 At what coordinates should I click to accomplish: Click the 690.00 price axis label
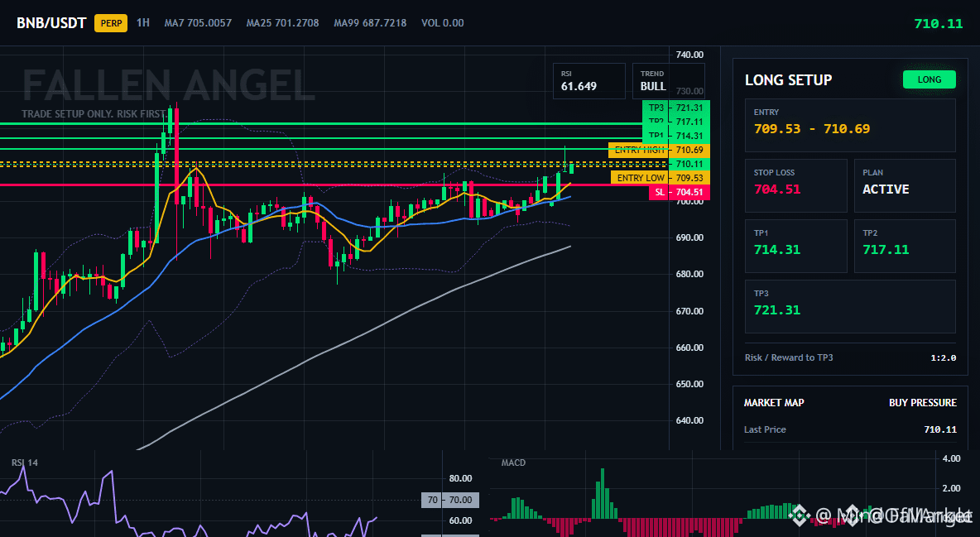click(x=689, y=237)
